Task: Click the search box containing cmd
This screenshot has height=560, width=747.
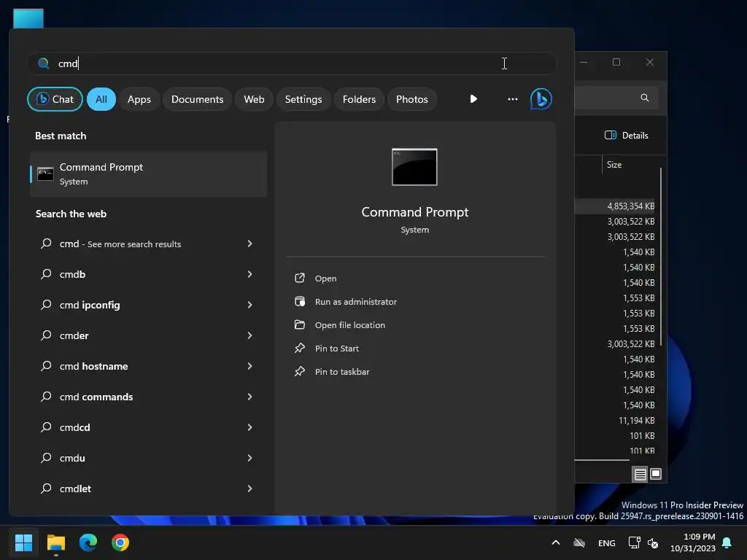Action: click(x=292, y=63)
